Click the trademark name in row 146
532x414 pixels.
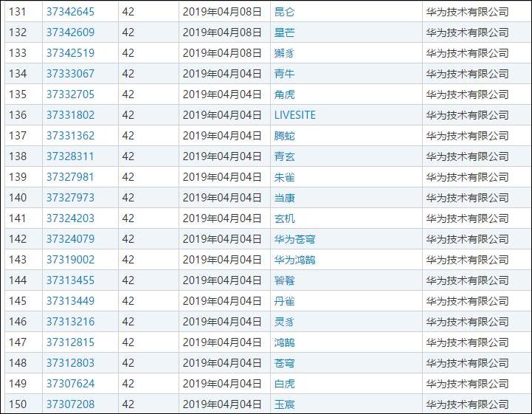(x=284, y=322)
